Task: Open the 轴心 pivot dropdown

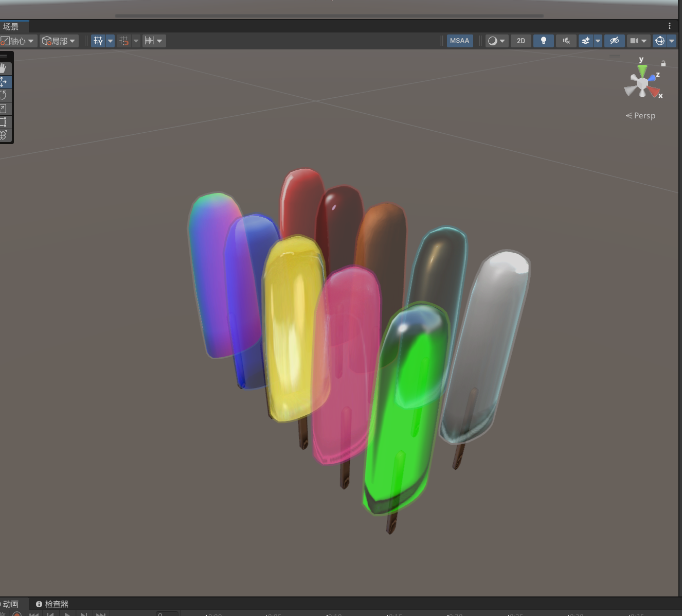Action: click(x=17, y=41)
